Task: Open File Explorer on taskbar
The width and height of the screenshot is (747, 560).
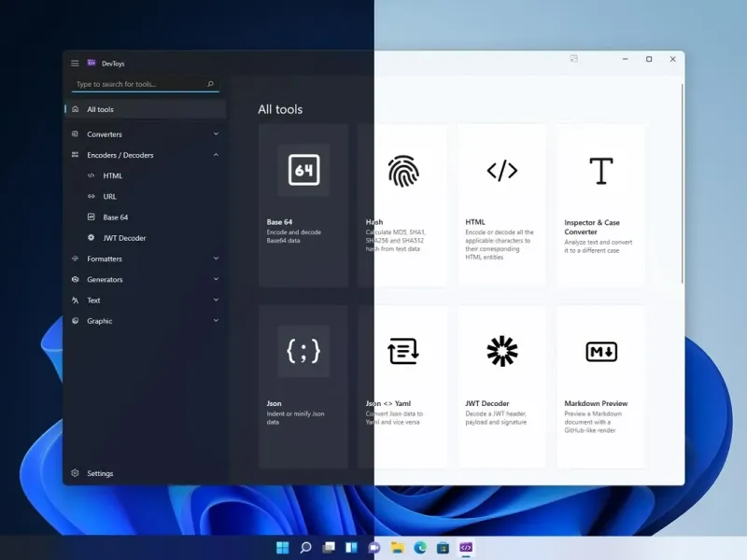Action: coord(397,548)
